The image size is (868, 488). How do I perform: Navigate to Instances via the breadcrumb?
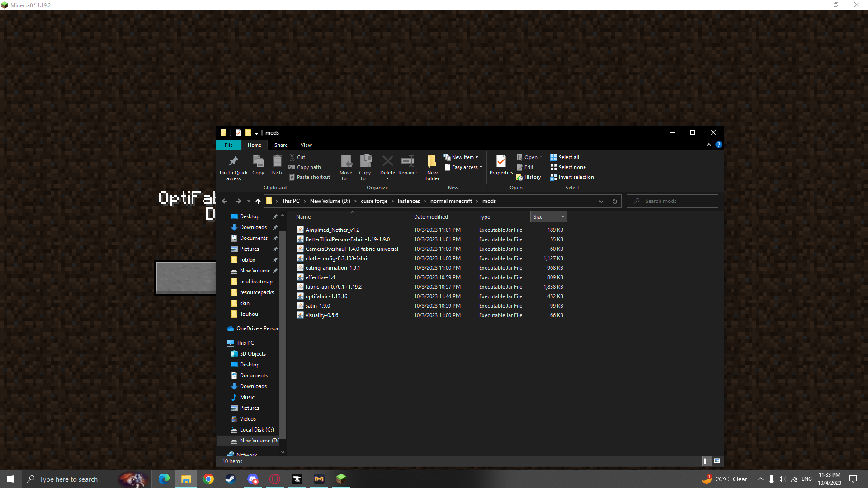coord(409,201)
